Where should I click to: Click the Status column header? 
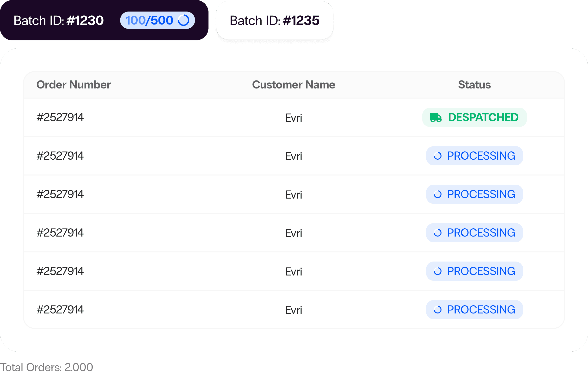point(474,85)
